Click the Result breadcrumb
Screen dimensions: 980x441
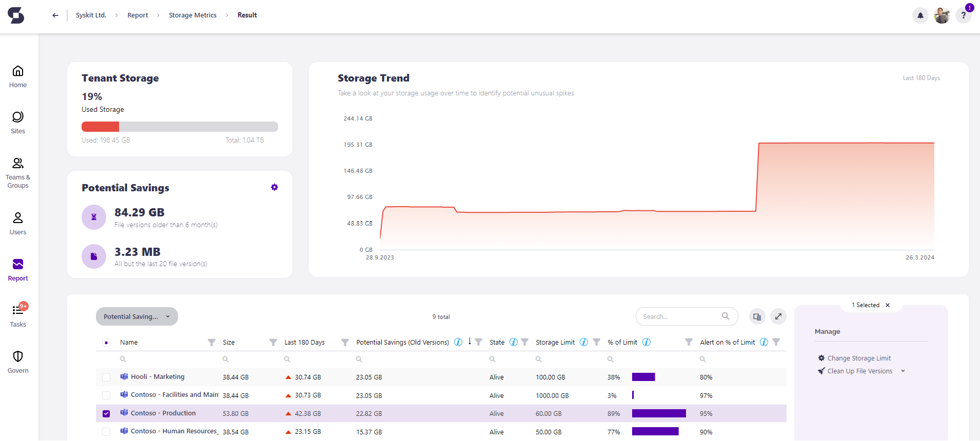click(x=247, y=15)
